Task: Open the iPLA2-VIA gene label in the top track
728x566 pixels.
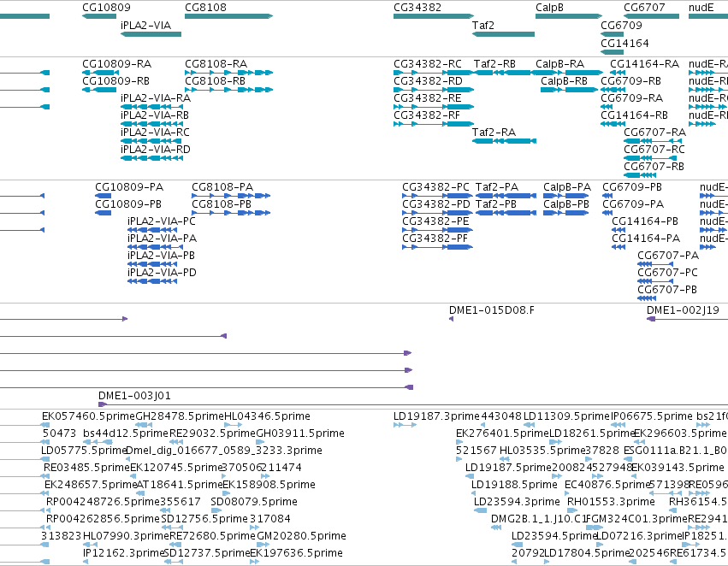Action: click(145, 25)
